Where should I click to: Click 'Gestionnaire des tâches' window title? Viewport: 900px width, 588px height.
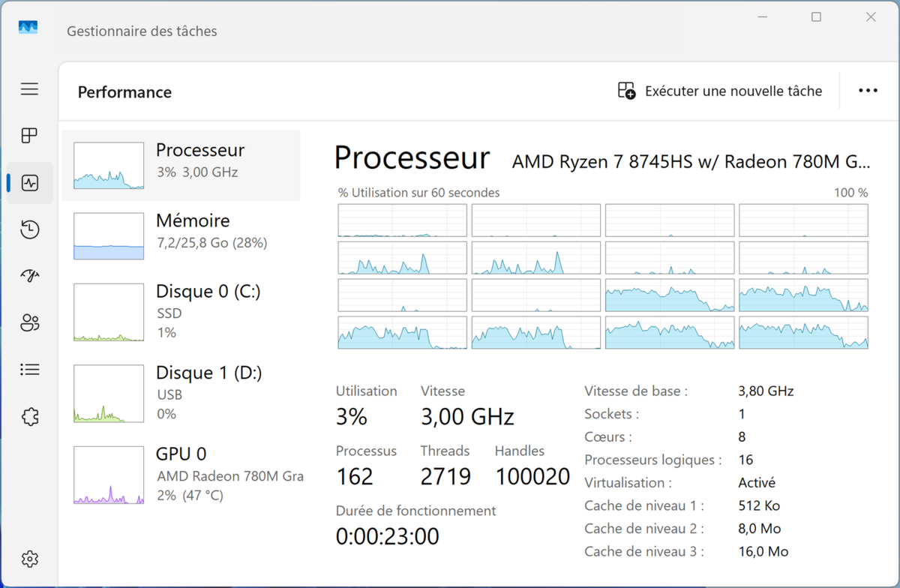click(x=142, y=31)
